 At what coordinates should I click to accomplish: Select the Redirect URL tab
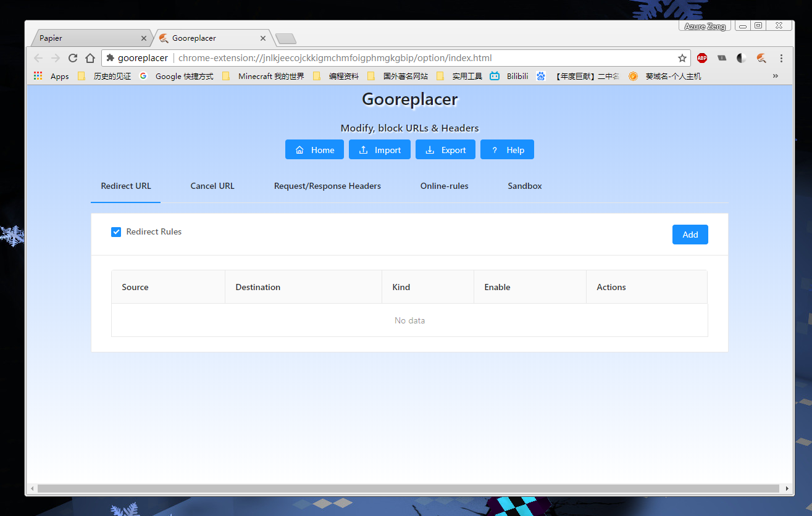tap(126, 186)
